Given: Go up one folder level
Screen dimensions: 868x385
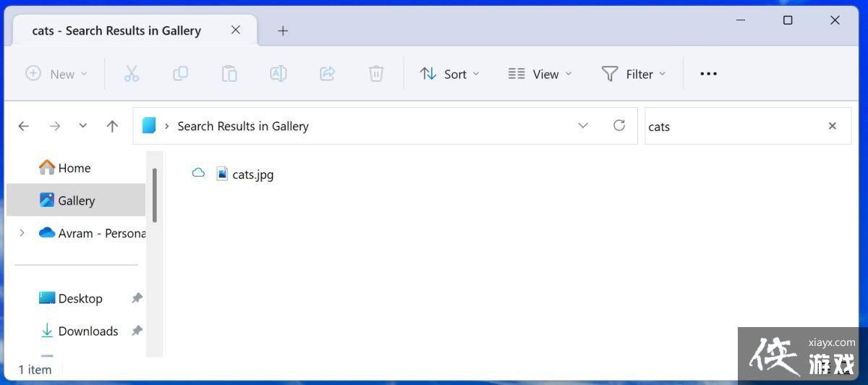Looking at the screenshot, I should (x=112, y=126).
